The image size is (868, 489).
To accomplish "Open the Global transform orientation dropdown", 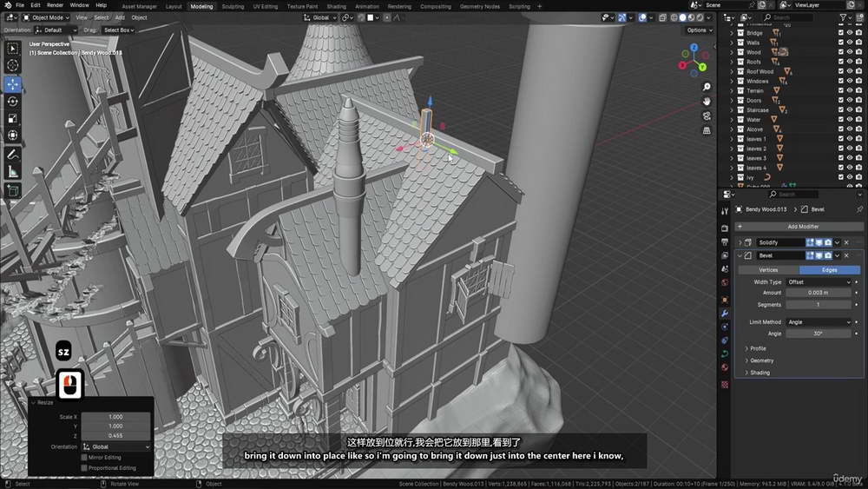I will coord(320,17).
